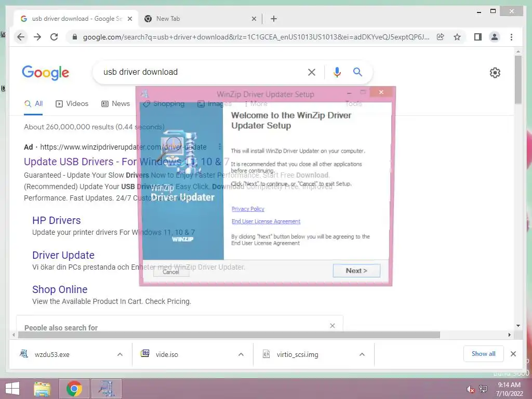
Task: Cancel the WinZip Driver Updater setup
Action: click(170, 272)
